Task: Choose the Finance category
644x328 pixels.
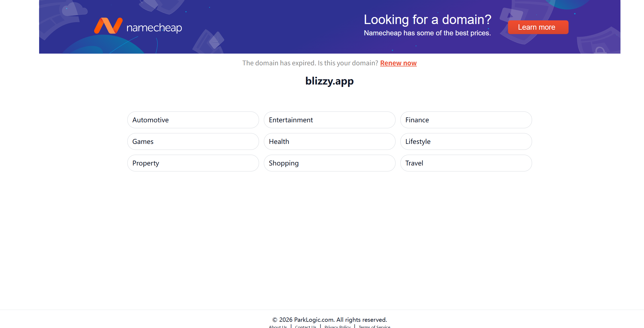Action: pos(466,120)
